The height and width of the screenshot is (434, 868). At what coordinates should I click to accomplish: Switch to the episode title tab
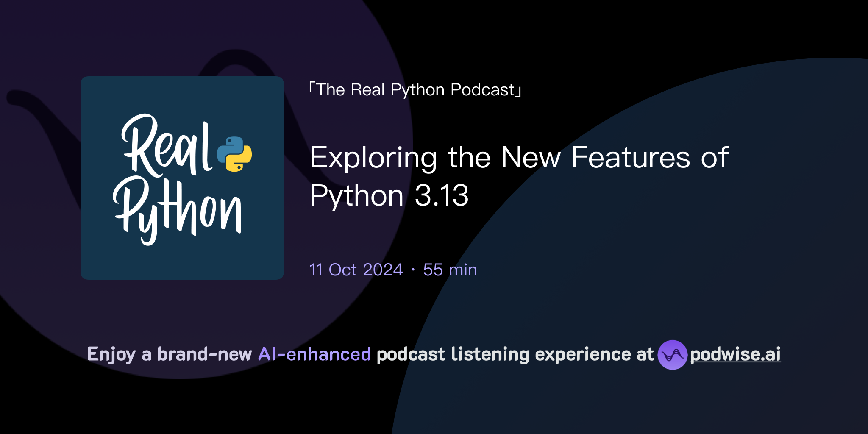(x=519, y=175)
